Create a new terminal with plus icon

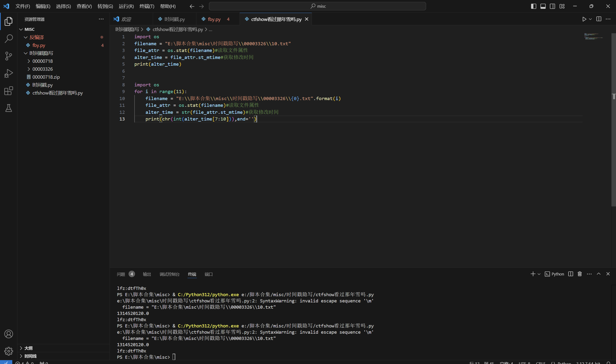click(x=532, y=274)
